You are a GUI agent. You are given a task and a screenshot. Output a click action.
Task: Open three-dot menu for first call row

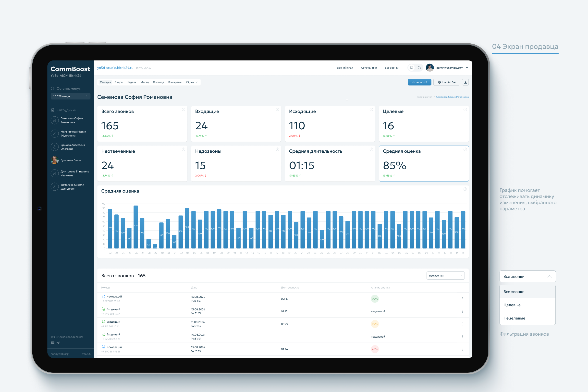pos(463,299)
